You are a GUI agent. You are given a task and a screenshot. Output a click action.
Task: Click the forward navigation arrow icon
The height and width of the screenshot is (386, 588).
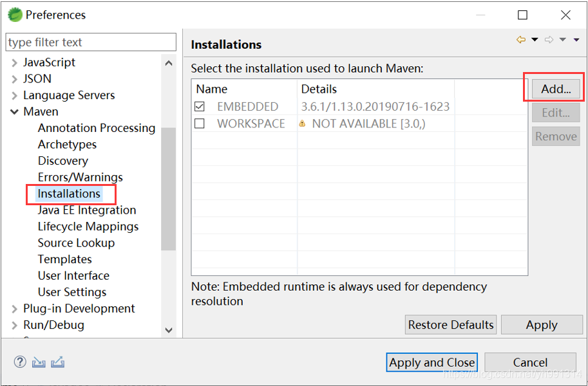pos(549,40)
